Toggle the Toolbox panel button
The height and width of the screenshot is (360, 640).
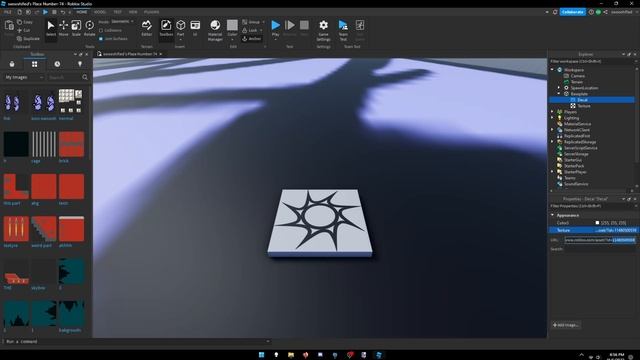(x=166, y=28)
